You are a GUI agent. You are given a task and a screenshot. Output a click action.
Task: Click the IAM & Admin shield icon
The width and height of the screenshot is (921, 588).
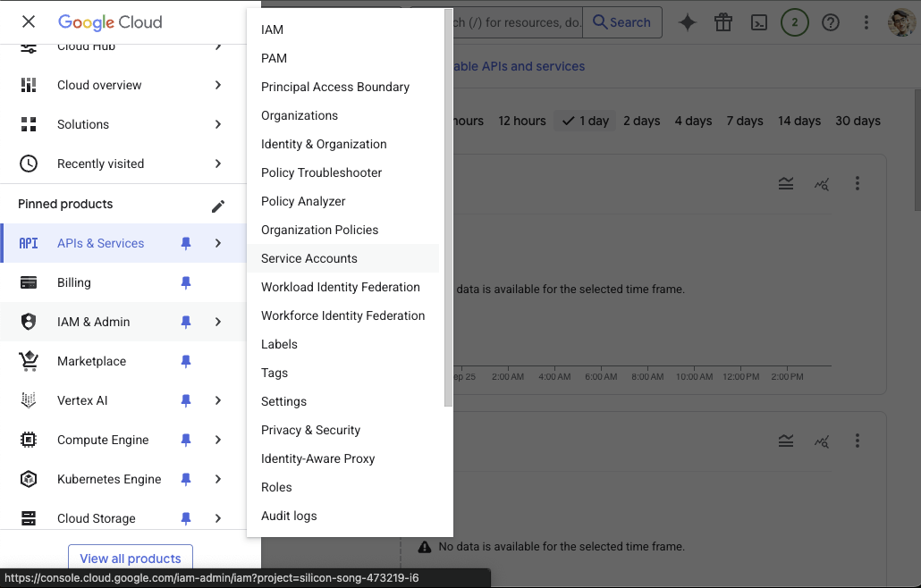(29, 322)
